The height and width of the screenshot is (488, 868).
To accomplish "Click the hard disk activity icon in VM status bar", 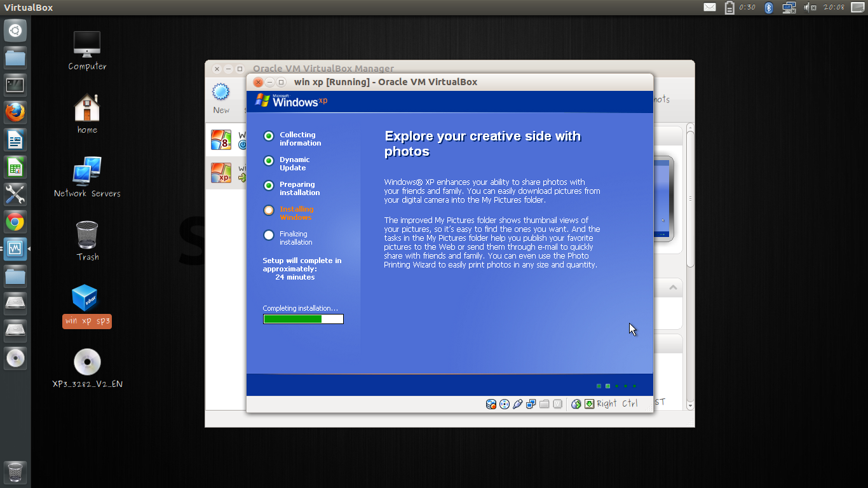I will point(491,403).
